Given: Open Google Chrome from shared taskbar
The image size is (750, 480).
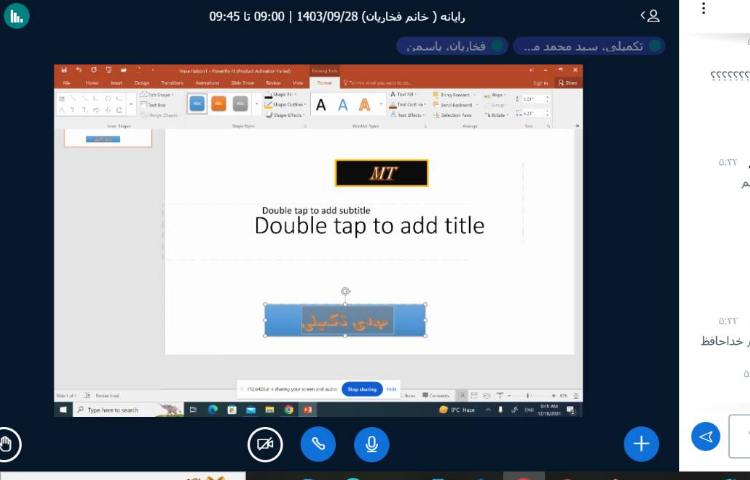Looking at the screenshot, I should [288, 410].
